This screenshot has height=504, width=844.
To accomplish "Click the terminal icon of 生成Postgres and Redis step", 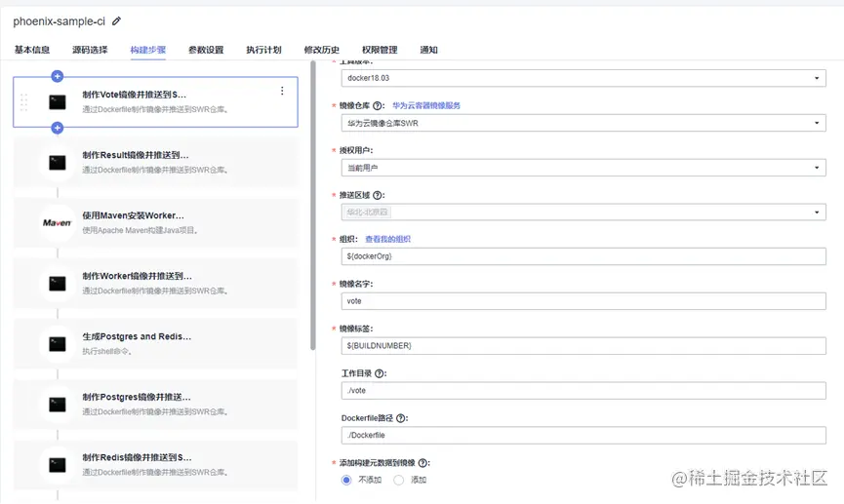I will coord(58,344).
